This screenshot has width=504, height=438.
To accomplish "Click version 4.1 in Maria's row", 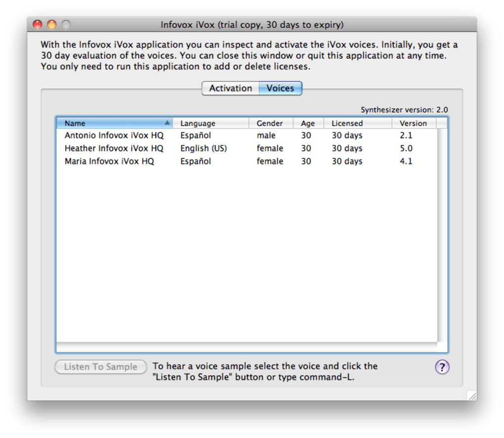I will pos(406,161).
